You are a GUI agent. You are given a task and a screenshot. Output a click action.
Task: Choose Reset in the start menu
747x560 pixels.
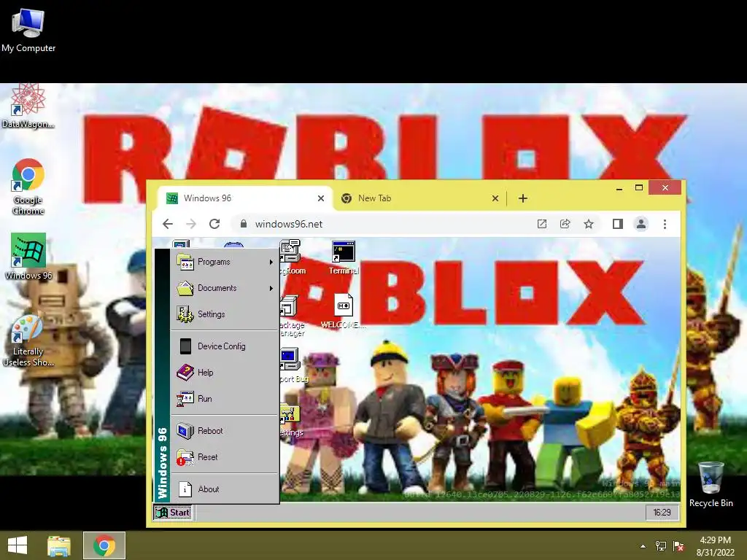click(x=225, y=456)
